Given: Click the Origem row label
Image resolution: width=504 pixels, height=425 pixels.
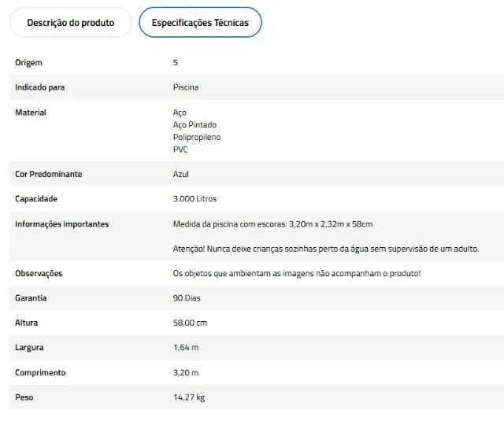Looking at the screenshot, I should click(x=28, y=62).
